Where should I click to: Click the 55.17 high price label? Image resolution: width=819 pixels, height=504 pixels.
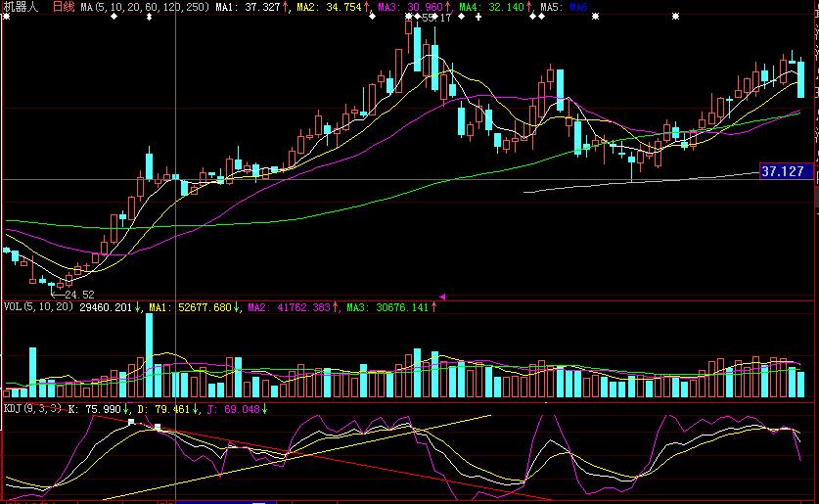click(x=436, y=19)
